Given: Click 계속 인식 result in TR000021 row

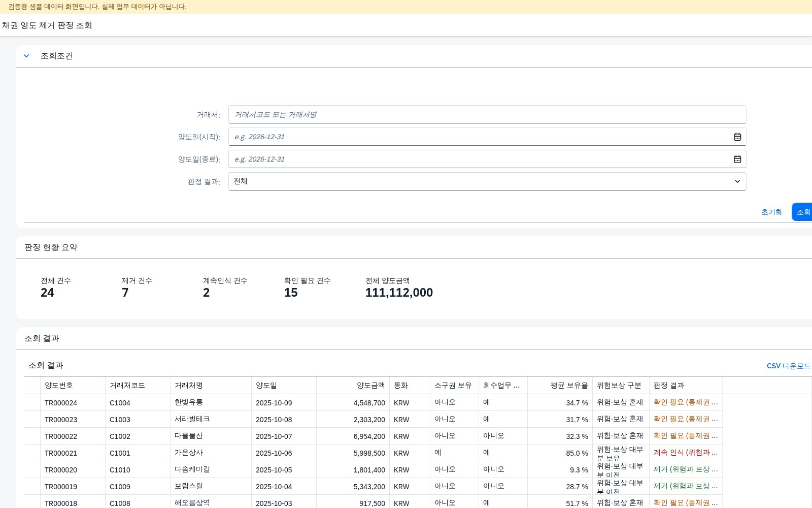Looking at the screenshot, I should point(686,452).
